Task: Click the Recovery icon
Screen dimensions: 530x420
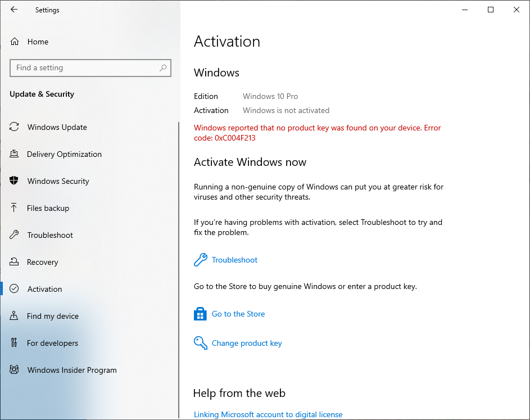Action: tap(14, 262)
